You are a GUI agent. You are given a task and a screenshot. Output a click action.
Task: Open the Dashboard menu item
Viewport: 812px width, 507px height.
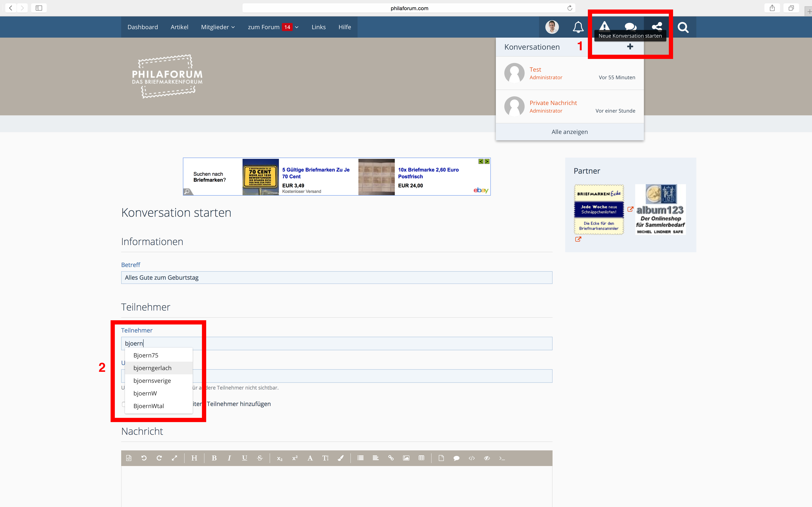point(143,27)
